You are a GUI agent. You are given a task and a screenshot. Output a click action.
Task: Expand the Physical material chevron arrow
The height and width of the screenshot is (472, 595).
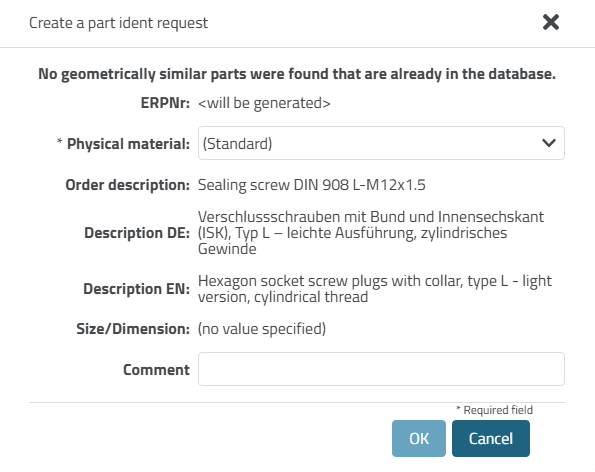[549, 143]
